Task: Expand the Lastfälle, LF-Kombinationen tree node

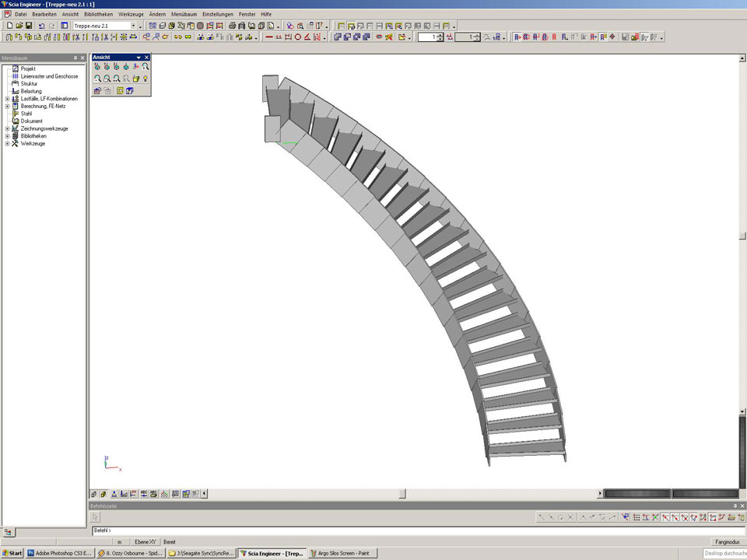Action: pyautogui.click(x=7, y=99)
